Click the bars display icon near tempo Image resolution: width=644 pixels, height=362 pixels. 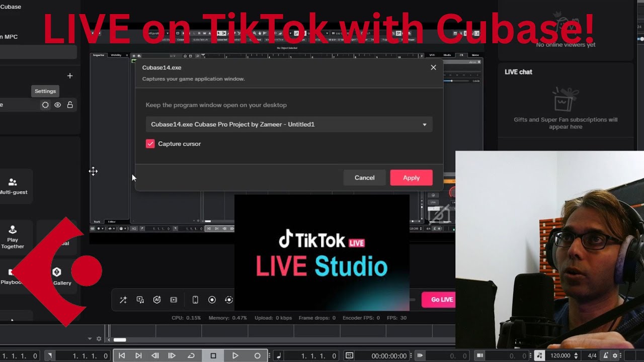click(x=480, y=355)
